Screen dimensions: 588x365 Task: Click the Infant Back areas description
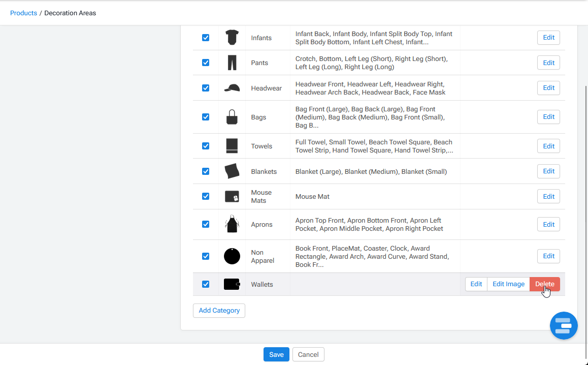click(374, 38)
